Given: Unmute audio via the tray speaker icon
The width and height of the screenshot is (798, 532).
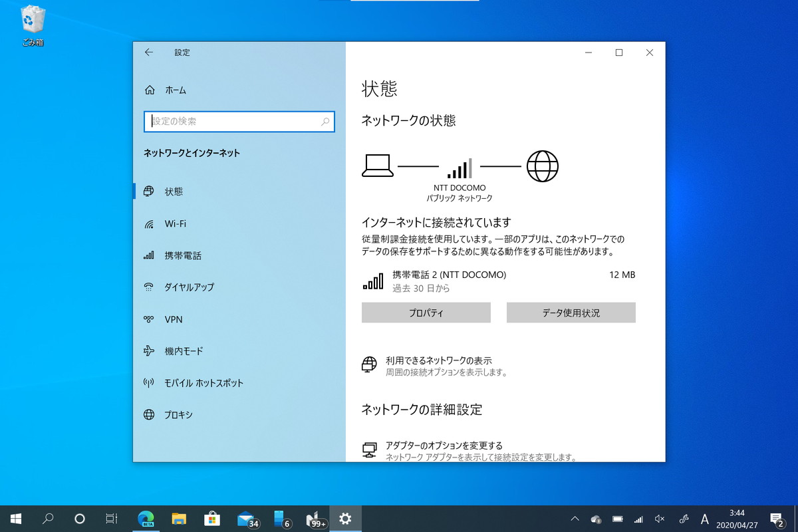Looking at the screenshot, I should click(660, 518).
